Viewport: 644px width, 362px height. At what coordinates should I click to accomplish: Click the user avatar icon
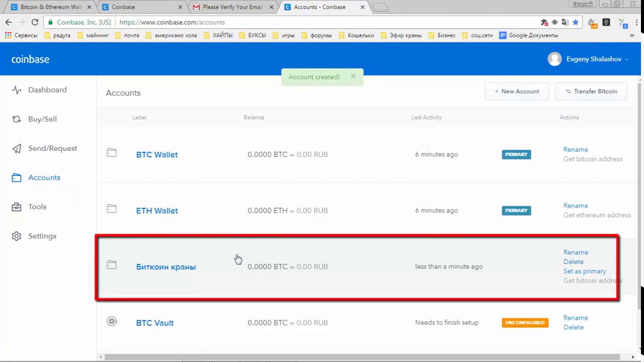pyautogui.click(x=554, y=59)
